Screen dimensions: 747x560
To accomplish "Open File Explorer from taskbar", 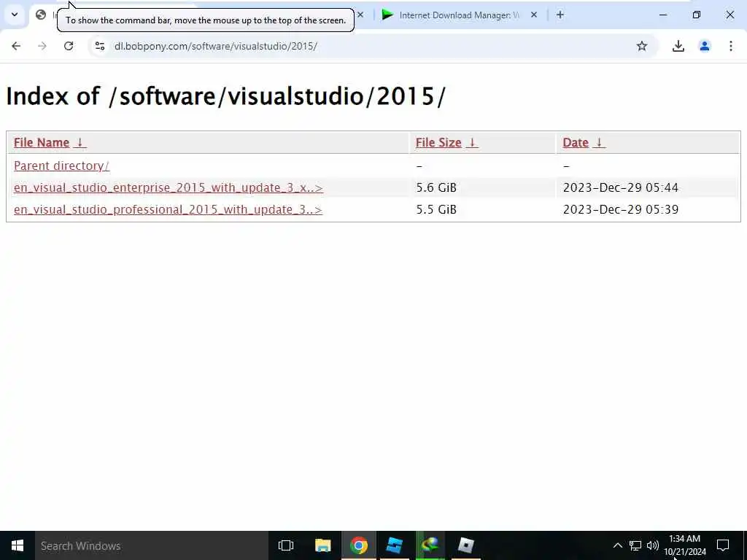I will tap(322, 545).
